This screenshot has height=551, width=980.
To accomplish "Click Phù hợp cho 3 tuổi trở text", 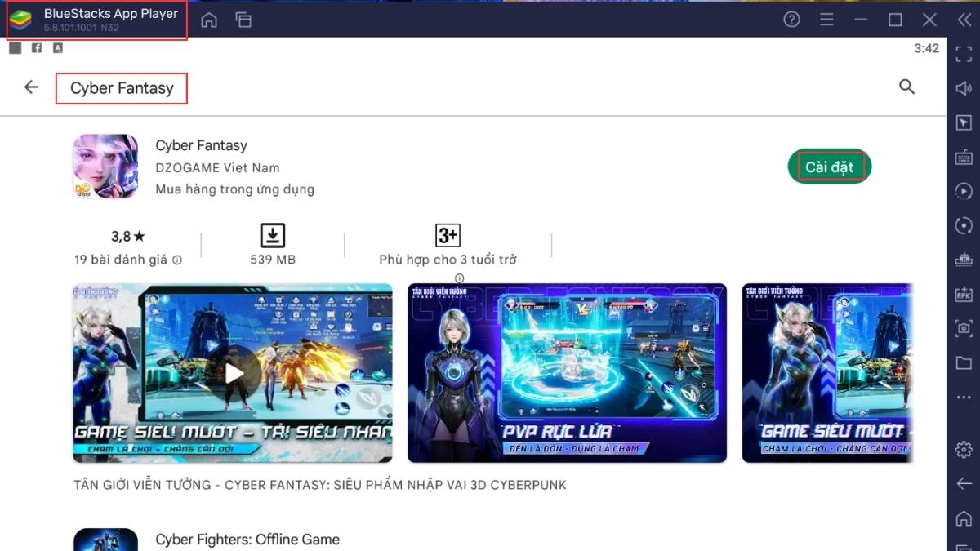I will click(x=448, y=260).
